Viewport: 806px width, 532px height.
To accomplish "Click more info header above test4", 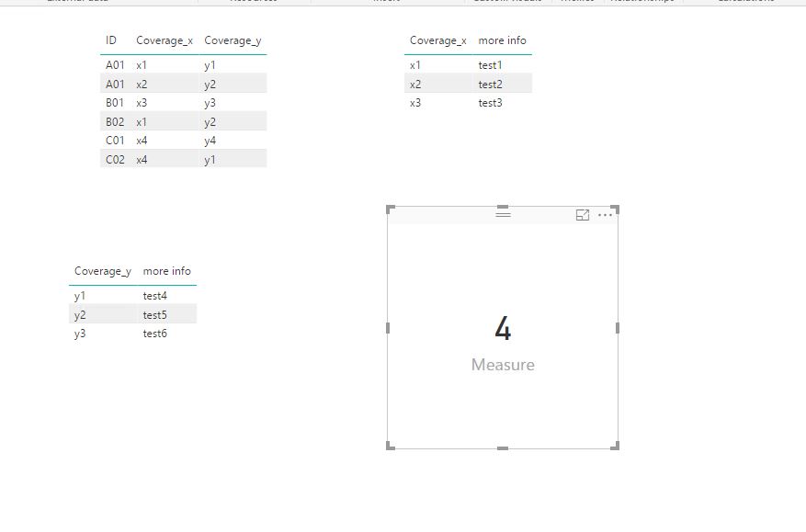I will (166, 271).
